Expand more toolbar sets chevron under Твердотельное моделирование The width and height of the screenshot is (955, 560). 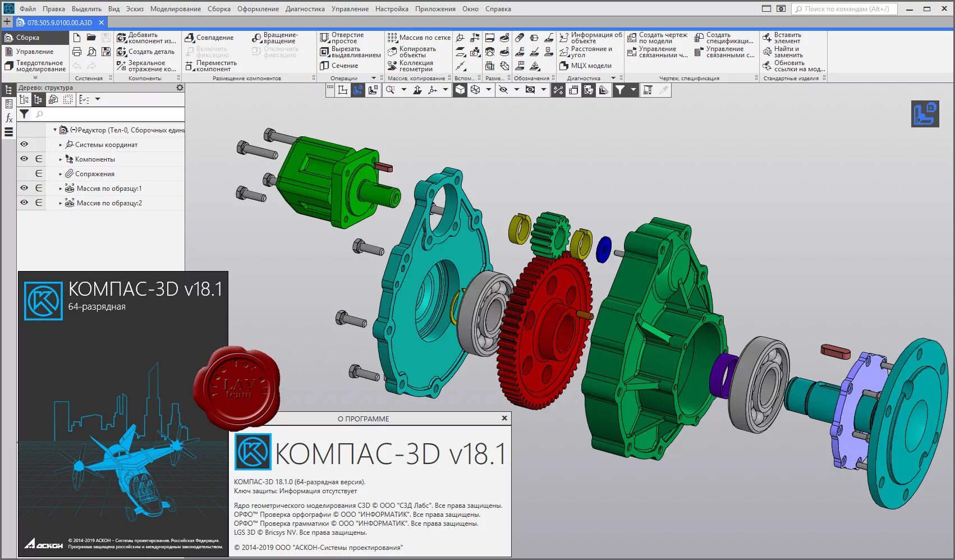(35, 77)
